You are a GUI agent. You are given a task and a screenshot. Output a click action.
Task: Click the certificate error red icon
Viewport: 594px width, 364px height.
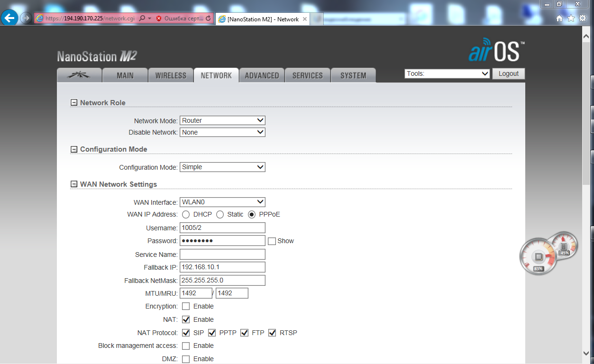(x=159, y=18)
